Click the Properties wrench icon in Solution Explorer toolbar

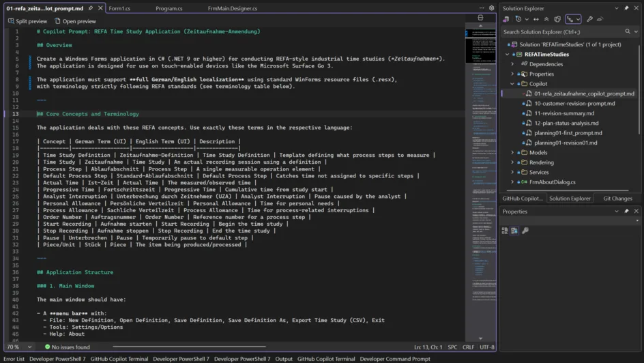[x=590, y=19]
